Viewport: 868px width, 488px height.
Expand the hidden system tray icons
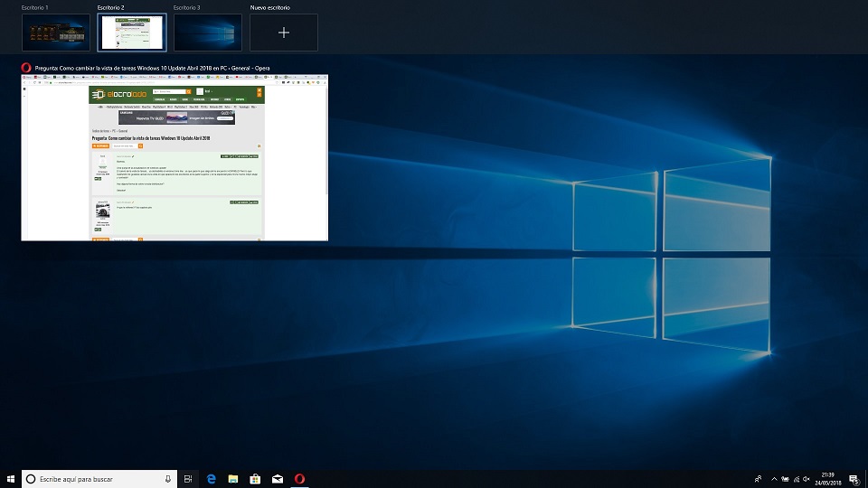click(x=773, y=479)
